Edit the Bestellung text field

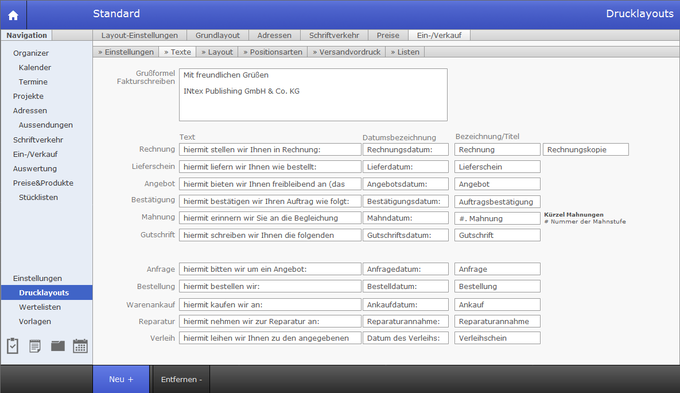270,286
